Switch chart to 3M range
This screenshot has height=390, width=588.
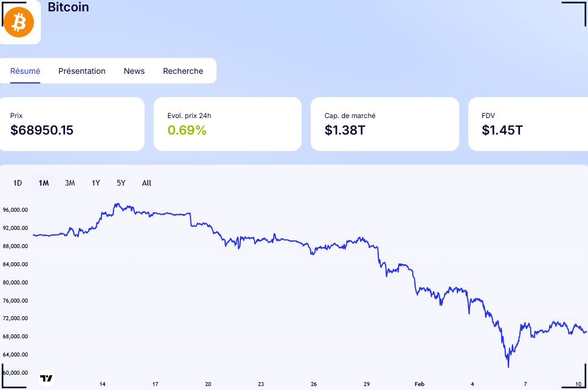[70, 183]
